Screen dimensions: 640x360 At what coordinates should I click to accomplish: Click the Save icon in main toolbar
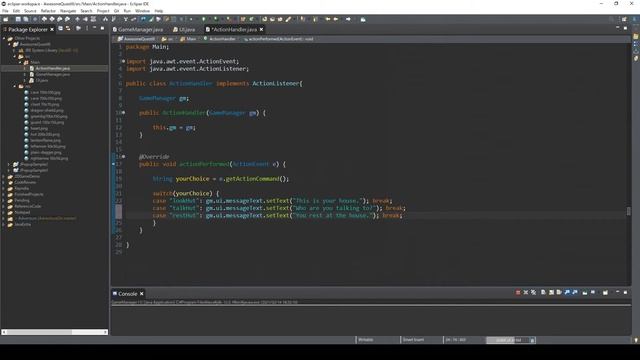[x=18, y=19]
